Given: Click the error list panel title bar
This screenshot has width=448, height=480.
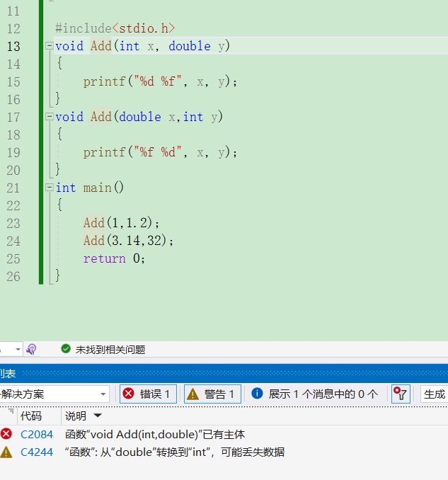Looking at the screenshot, I should coord(224,374).
